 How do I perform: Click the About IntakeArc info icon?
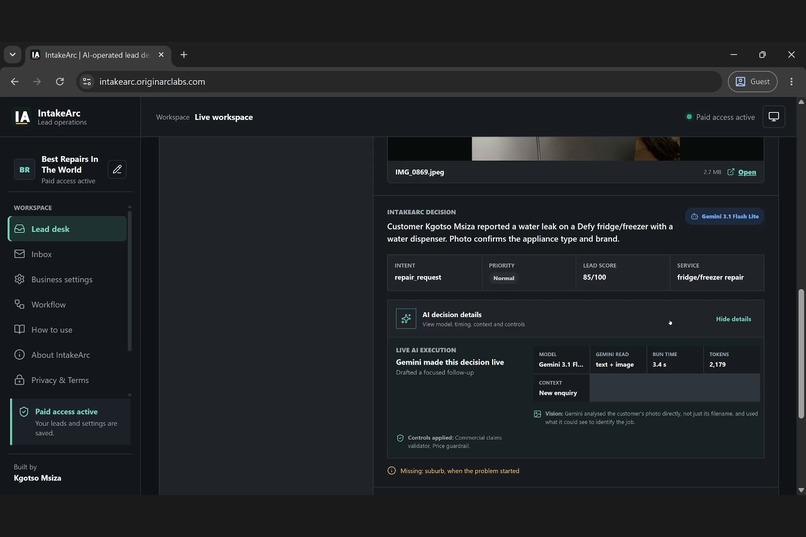(x=20, y=355)
